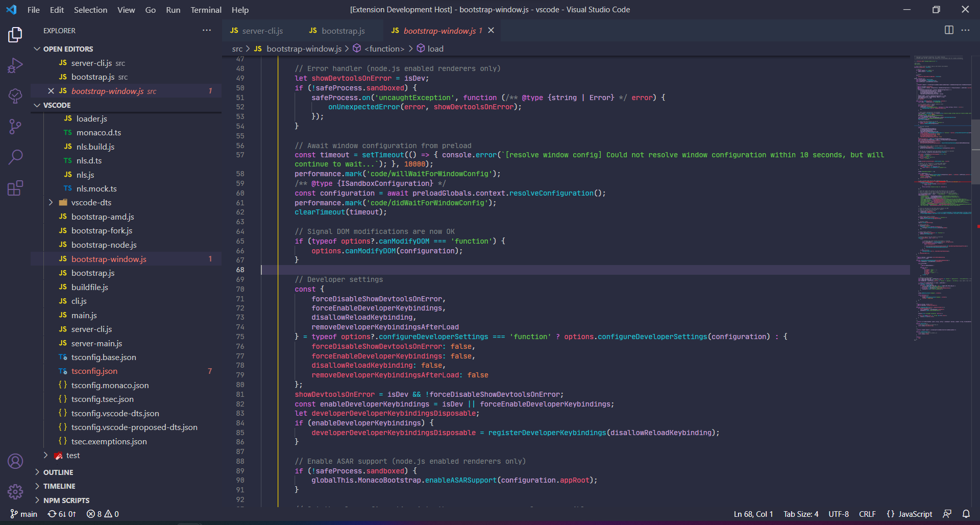
Task: Place cursor on 'Developer settings' comment line
Action: [339, 279]
